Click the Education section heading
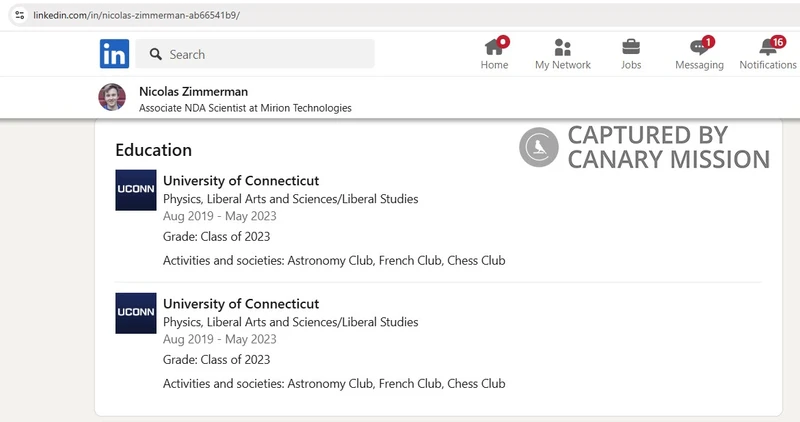 point(154,150)
